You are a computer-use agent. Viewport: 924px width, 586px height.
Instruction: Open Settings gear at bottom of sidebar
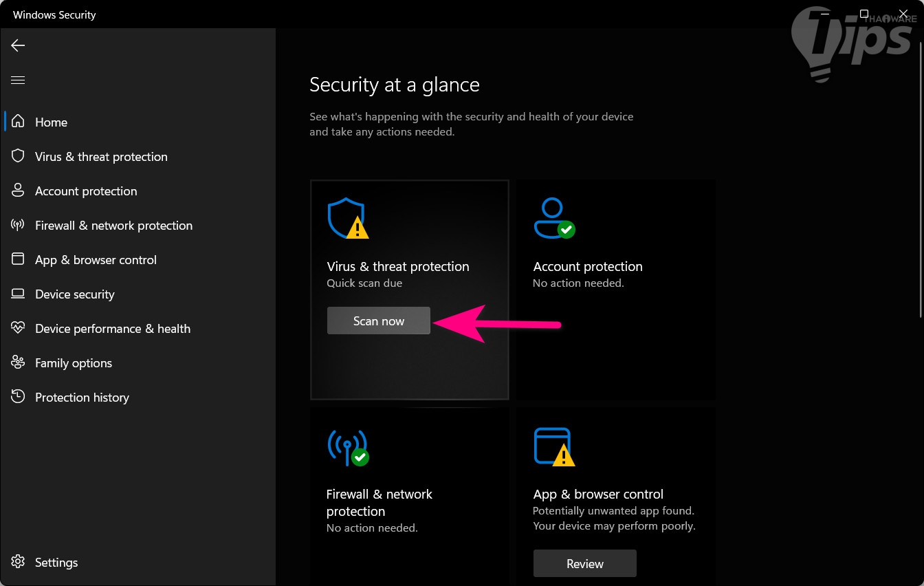click(x=19, y=562)
